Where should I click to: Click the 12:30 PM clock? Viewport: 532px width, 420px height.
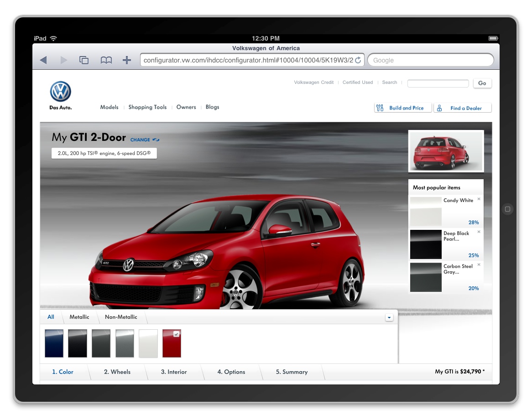[x=266, y=38]
